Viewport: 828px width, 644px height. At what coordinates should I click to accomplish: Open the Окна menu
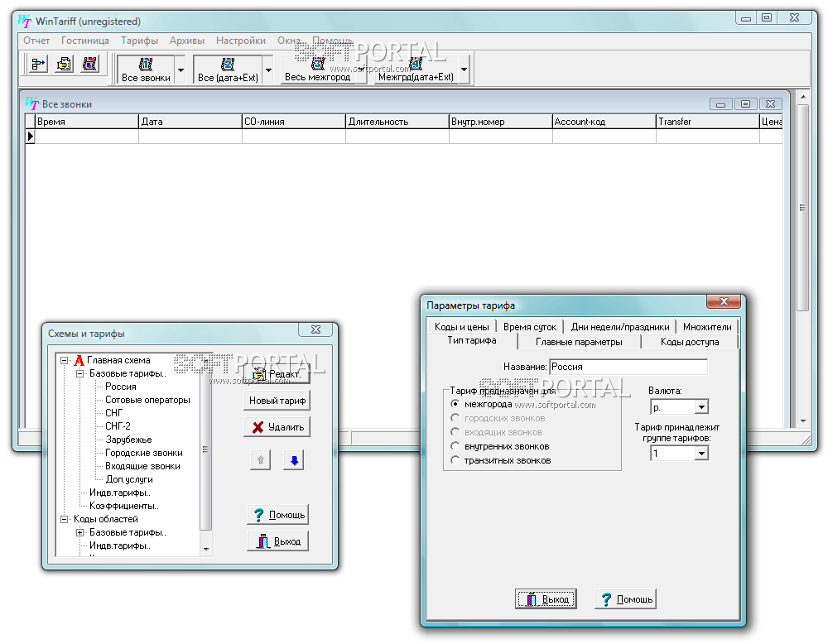tap(288, 41)
